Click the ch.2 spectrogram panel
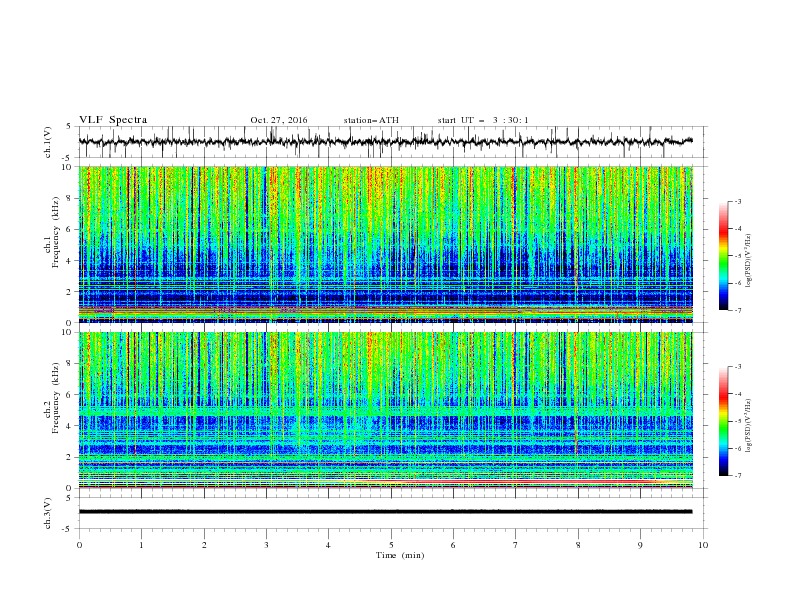Screen dimensions: 792x612 tap(386, 410)
